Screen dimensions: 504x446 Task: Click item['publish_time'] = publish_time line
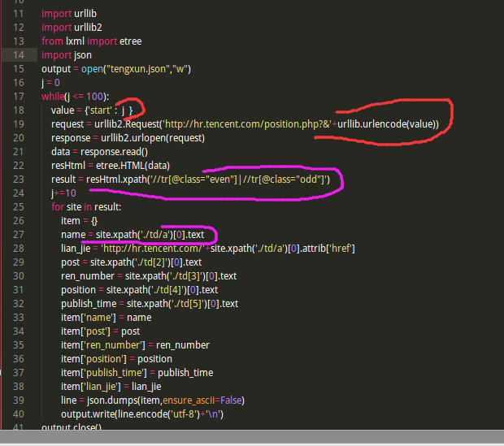(137, 373)
